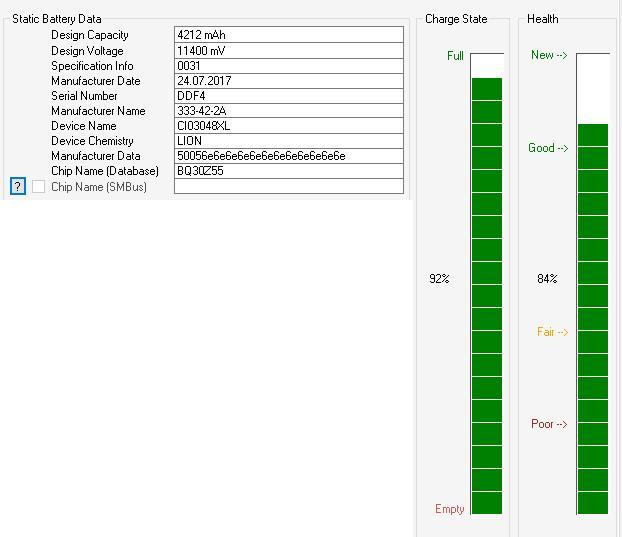Viewport: 622px width, 537px height.
Task: Click the 'Good -->' health label
Action: tap(548, 148)
